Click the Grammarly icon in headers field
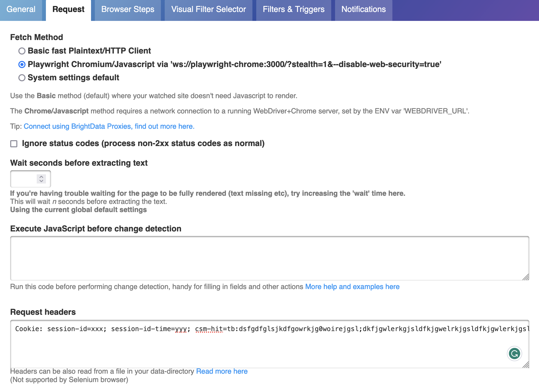The height and width of the screenshot is (392, 539). coord(515,354)
